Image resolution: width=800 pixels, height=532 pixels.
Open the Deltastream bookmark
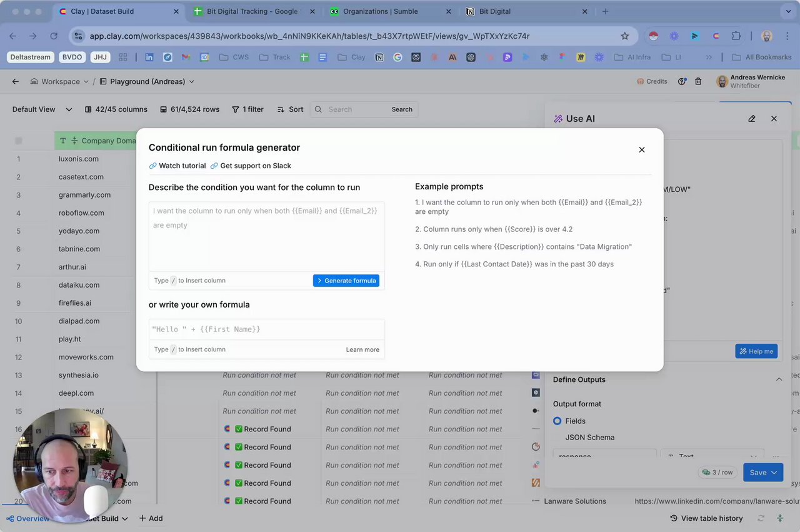pos(31,57)
